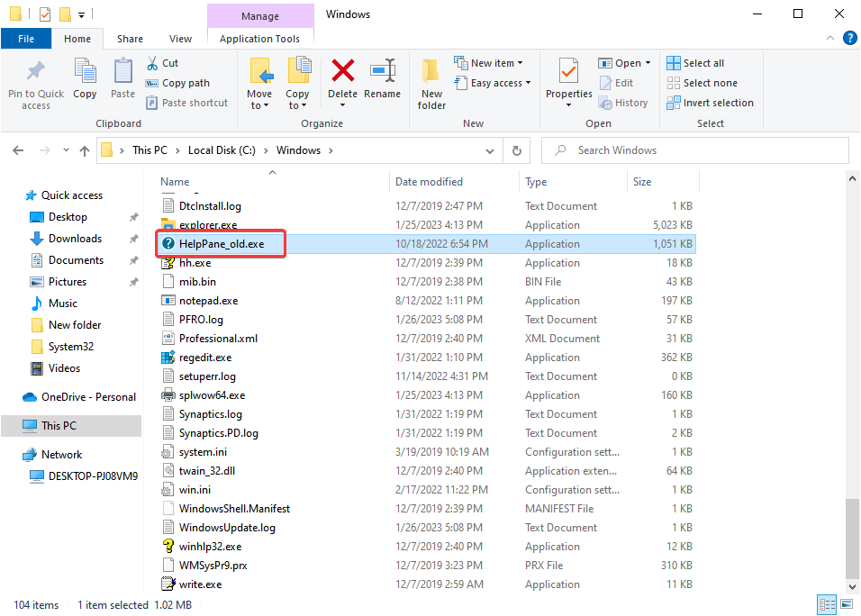Click Copy path in the ribbon
Screen dimensions: 861x616
click(177, 83)
